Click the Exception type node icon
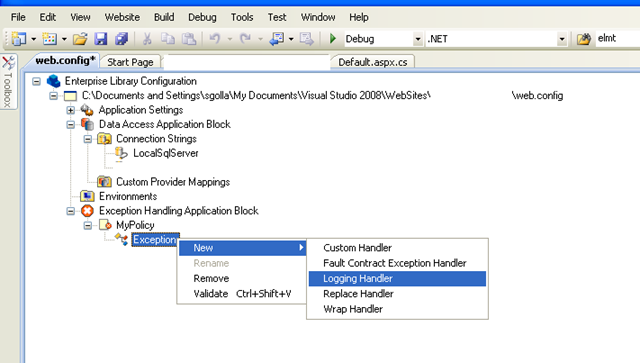The width and height of the screenshot is (640, 363). point(122,240)
